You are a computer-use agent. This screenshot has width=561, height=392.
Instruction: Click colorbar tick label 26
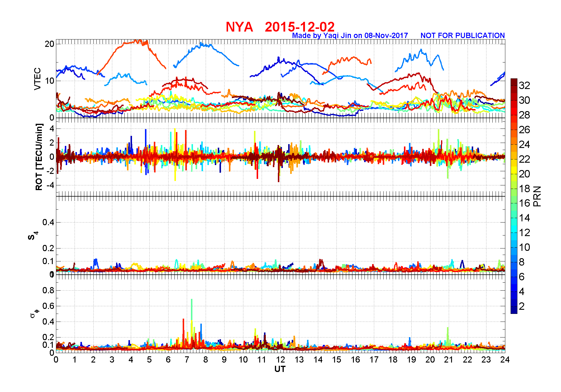point(524,130)
